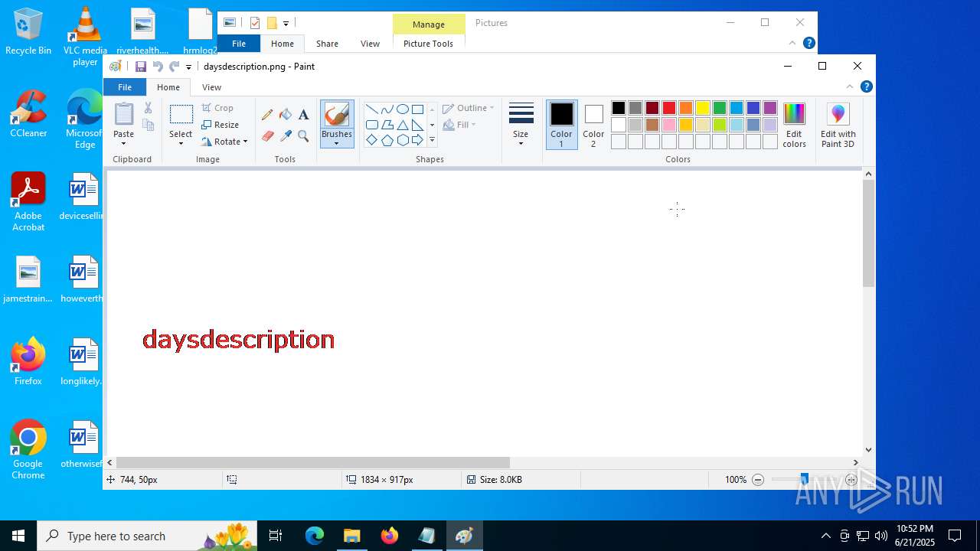Viewport: 980px width, 551px height.
Task: Expand the Shapes gallery more arrow
Action: click(432, 140)
